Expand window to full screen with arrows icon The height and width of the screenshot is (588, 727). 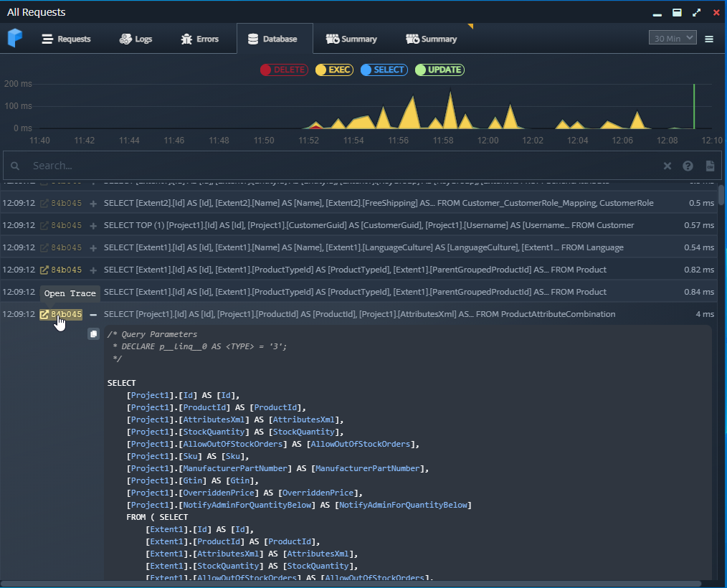696,12
